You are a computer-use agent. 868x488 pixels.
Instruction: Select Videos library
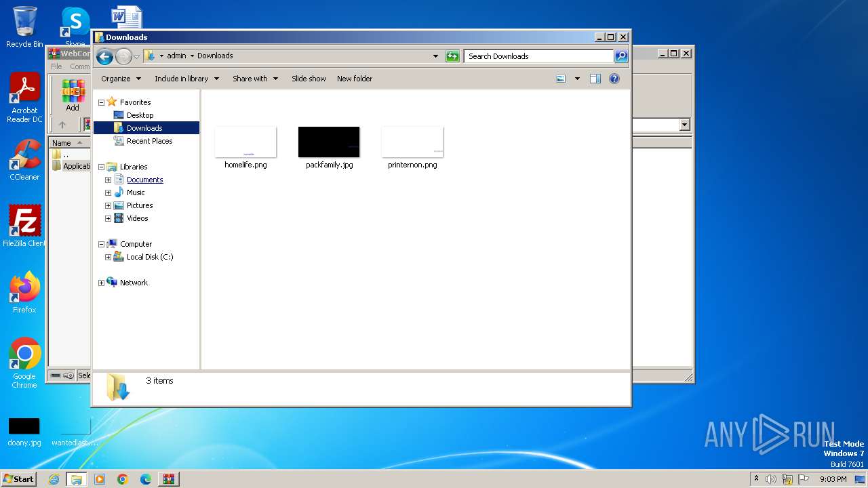click(137, 218)
